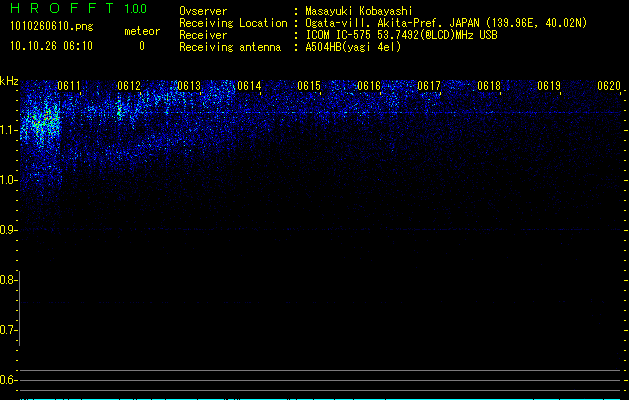This screenshot has height=400, width=629.
Task: Click the 0.8 kHz axis label
Action: (8, 280)
